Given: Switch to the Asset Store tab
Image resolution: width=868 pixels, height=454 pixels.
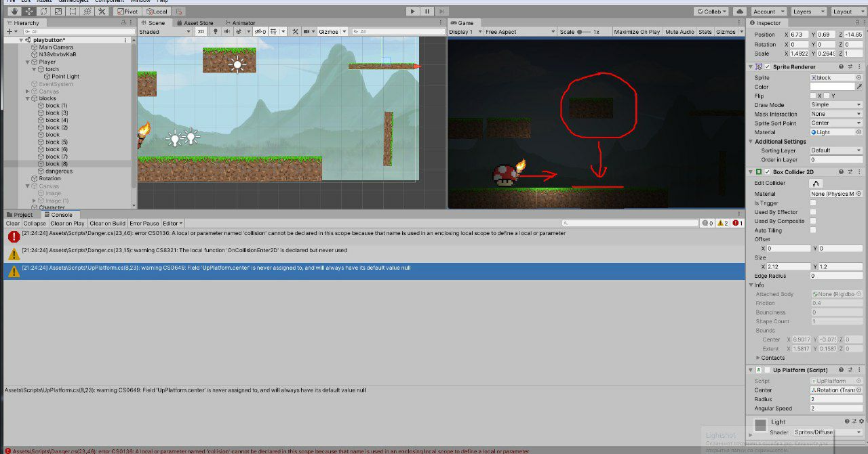Looking at the screenshot, I should [195, 23].
